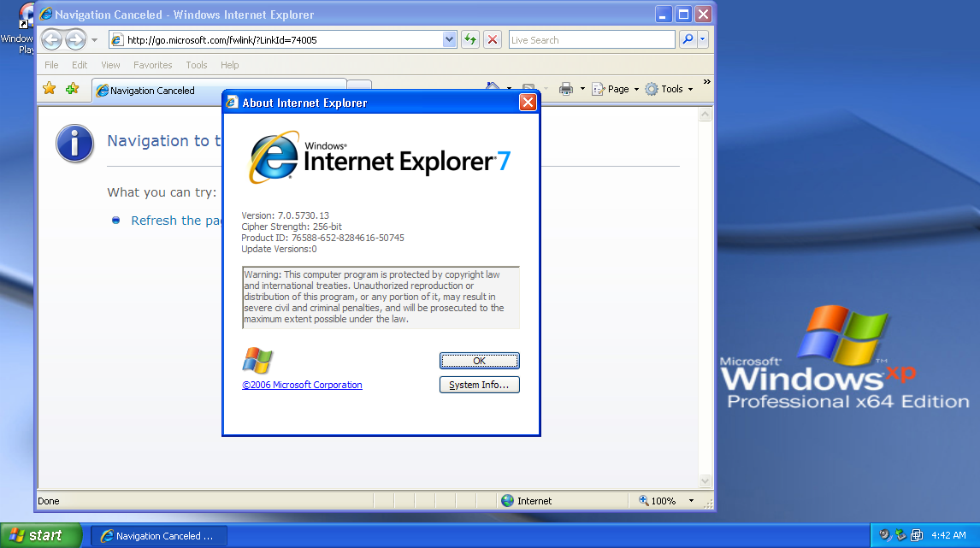Image resolution: width=980 pixels, height=548 pixels.
Task: Open Favorites Center star icon
Action: point(50,89)
